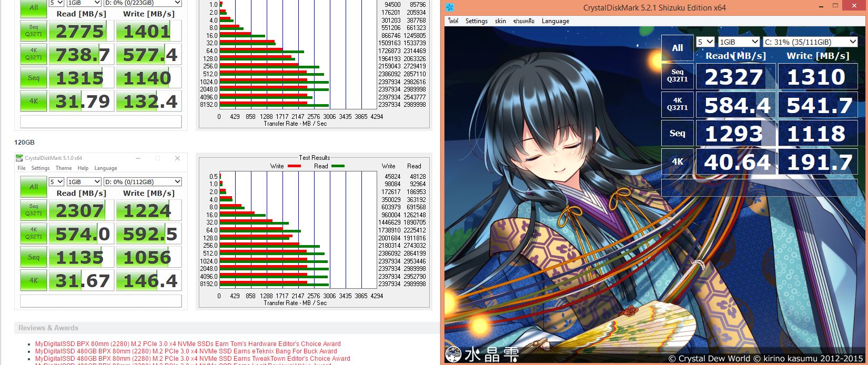
Task: Open the Language menu in Shizuku Edition
Action: pos(556,21)
